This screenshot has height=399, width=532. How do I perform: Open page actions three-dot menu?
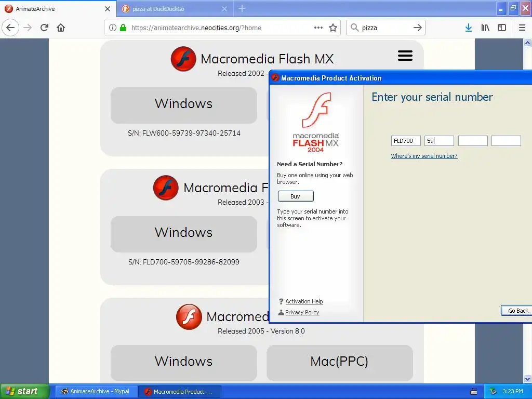click(x=318, y=28)
